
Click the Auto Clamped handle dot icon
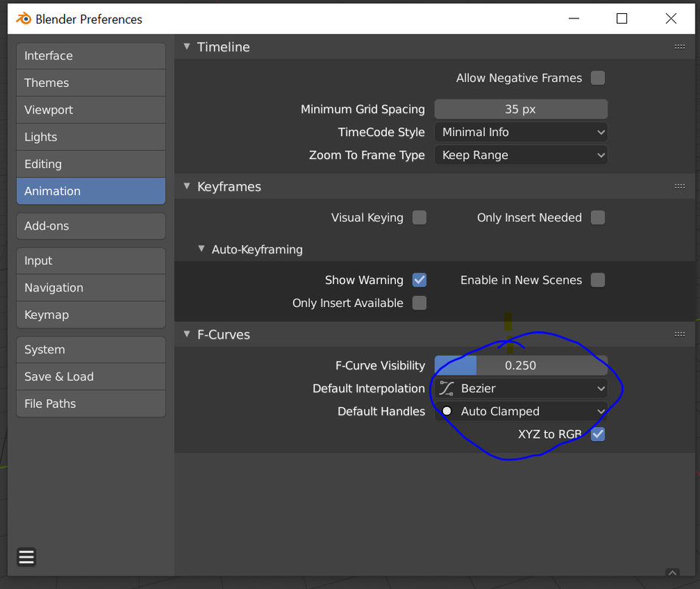pyautogui.click(x=447, y=412)
